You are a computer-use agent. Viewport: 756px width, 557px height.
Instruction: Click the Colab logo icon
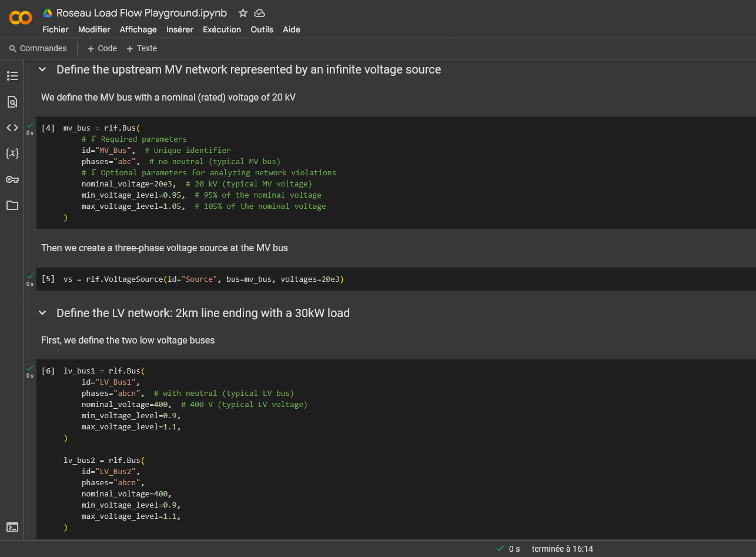coord(21,18)
